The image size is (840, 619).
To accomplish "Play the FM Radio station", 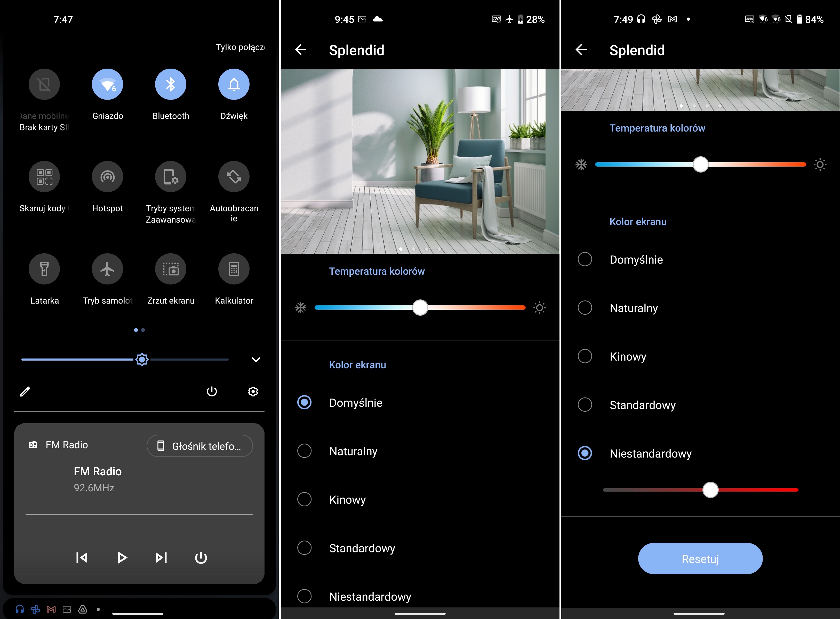I will 122,558.
